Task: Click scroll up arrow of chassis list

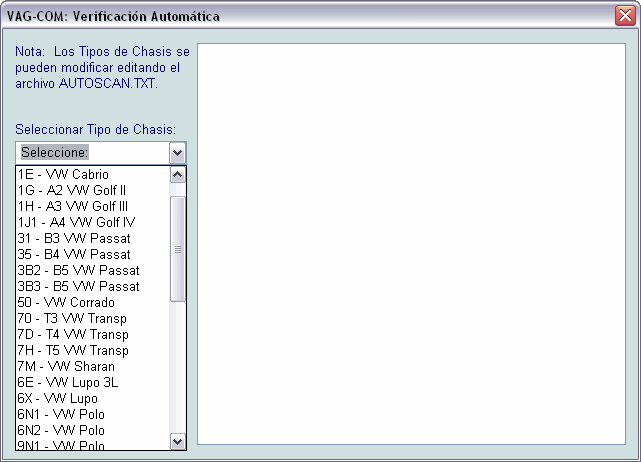Action: coord(178,174)
